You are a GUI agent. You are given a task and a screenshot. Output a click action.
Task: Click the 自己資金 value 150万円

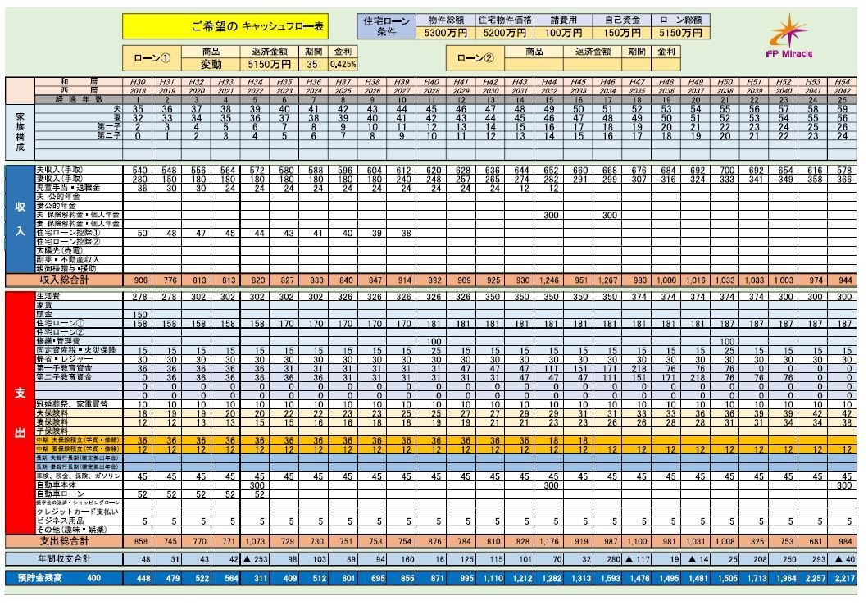coord(621,34)
